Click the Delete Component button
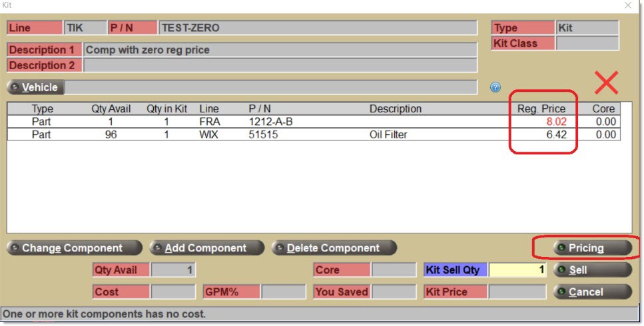This screenshot has height=326, width=644. 334,248
